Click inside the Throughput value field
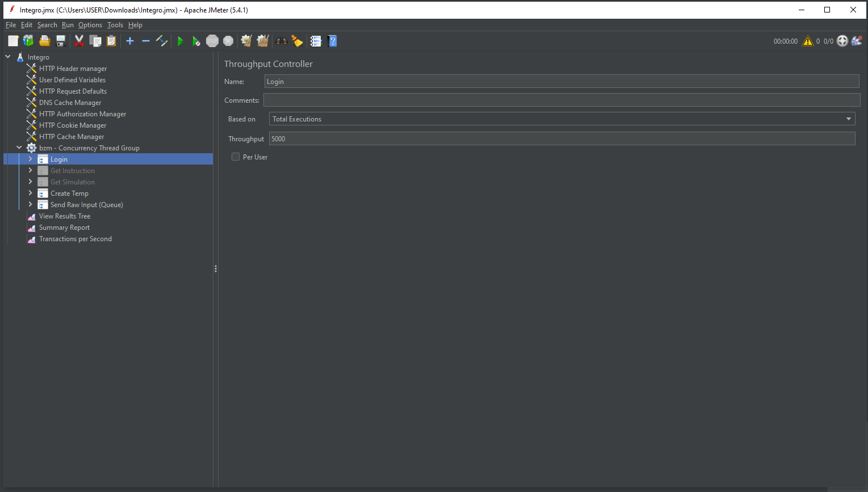The image size is (868, 492). click(397, 138)
